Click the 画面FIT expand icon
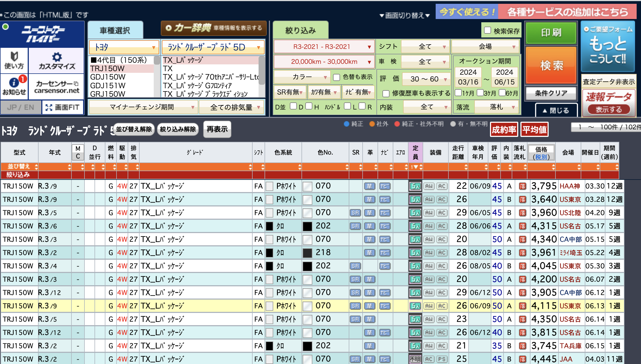 (x=63, y=107)
